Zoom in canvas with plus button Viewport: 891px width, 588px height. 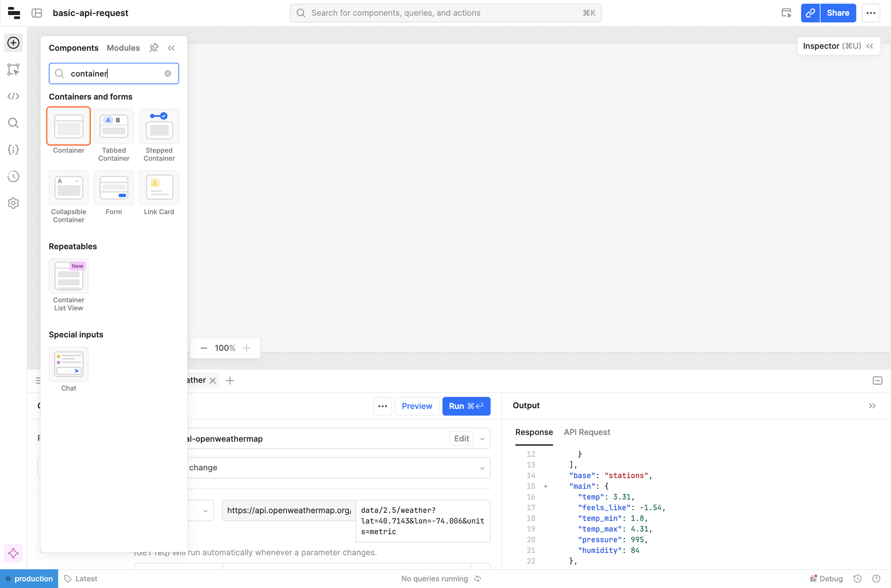click(x=246, y=348)
